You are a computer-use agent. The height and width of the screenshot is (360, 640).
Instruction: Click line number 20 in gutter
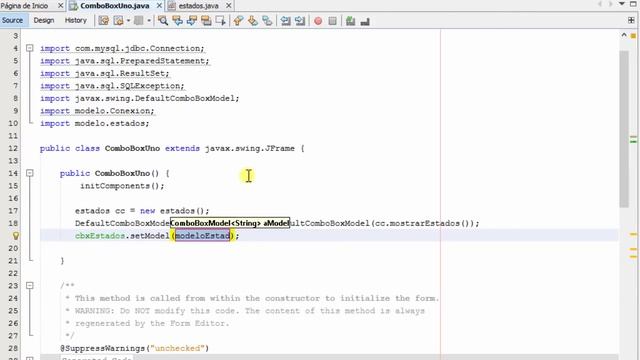point(13,249)
